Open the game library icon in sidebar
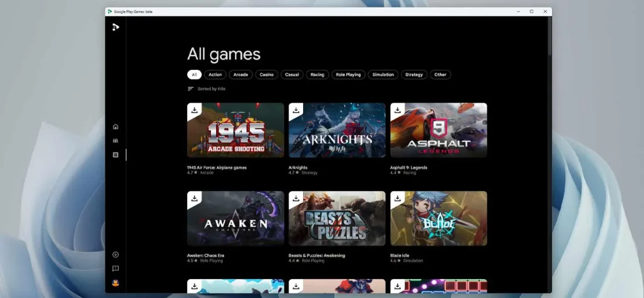 pyautogui.click(x=115, y=140)
